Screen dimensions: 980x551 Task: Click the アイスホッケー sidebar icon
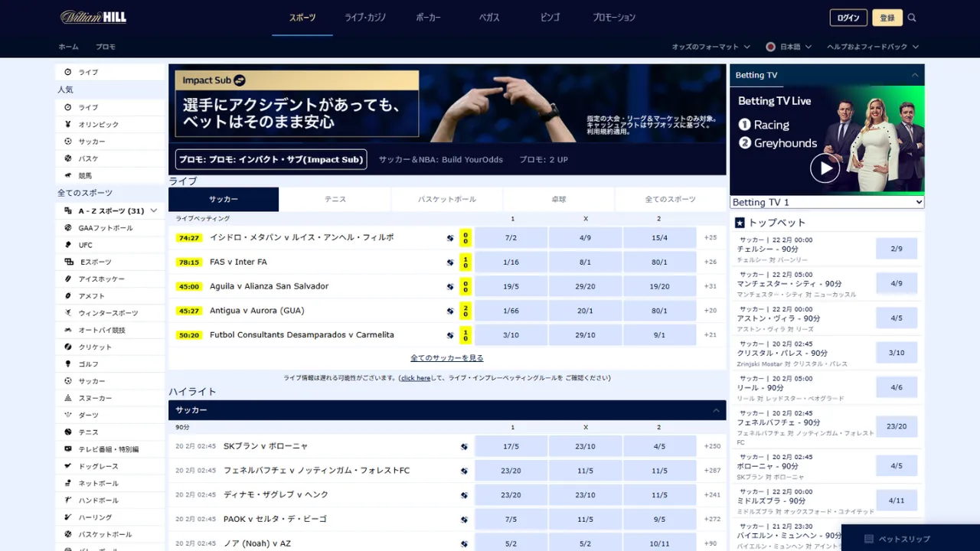pyautogui.click(x=68, y=279)
